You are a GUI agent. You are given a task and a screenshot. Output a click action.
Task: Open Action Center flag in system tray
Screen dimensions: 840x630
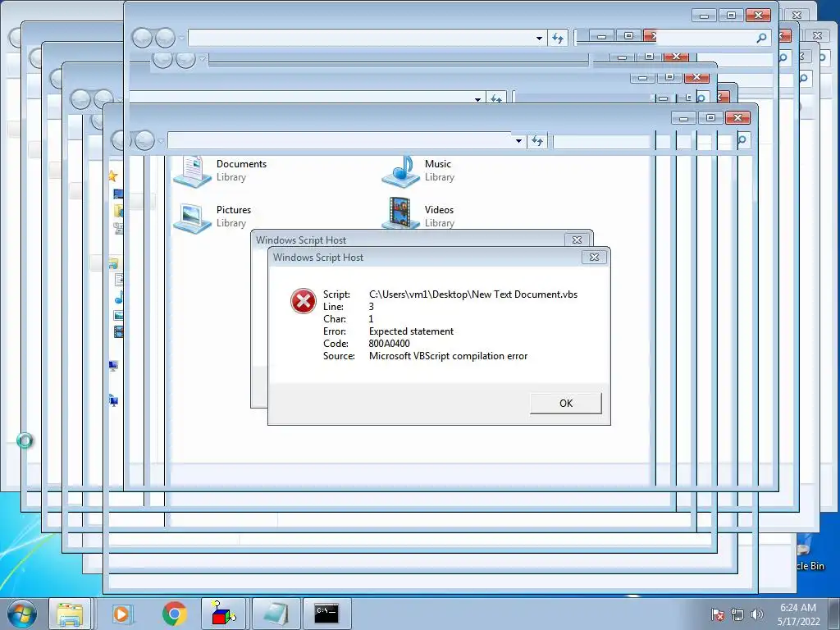coord(718,614)
